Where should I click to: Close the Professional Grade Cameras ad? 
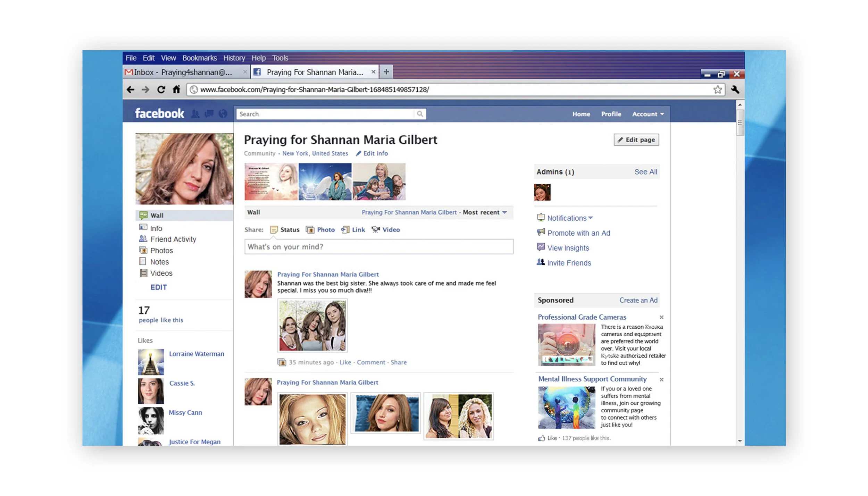click(x=661, y=317)
